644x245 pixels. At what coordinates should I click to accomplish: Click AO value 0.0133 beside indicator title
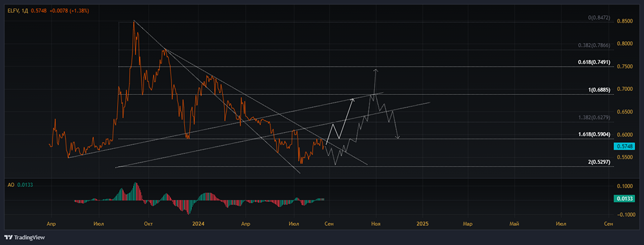[x=25, y=185]
